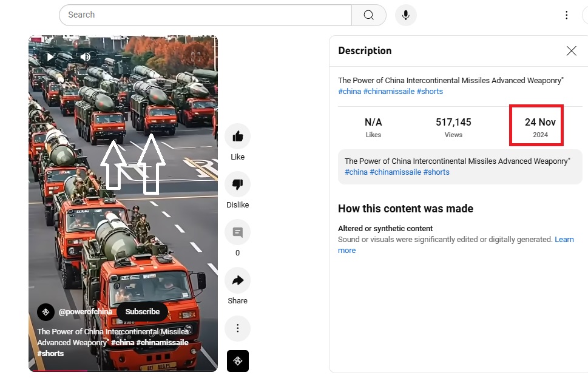588x378 pixels.
Task: Start voice search with the microphone
Action: pyautogui.click(x=405, y=15)
